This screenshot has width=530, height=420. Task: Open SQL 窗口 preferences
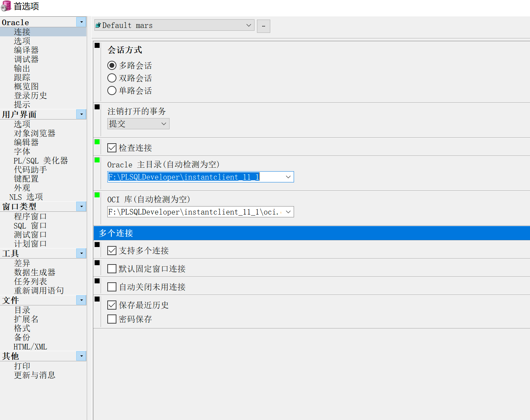(30, 225)
